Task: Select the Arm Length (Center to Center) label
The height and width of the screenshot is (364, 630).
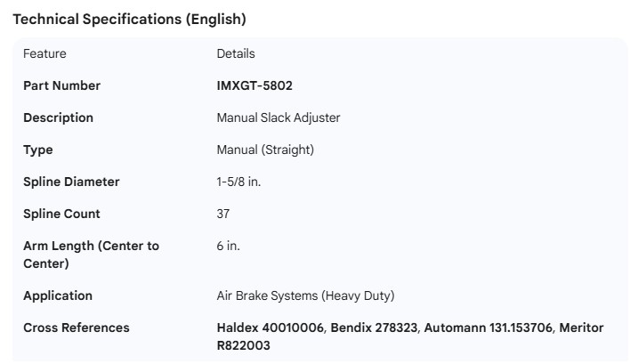Action: (91, 254)
